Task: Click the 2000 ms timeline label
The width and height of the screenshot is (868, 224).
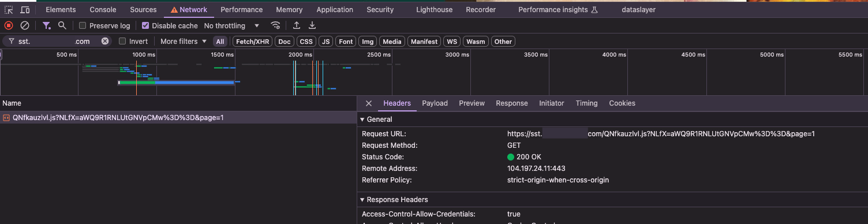Action: [300, 55]
